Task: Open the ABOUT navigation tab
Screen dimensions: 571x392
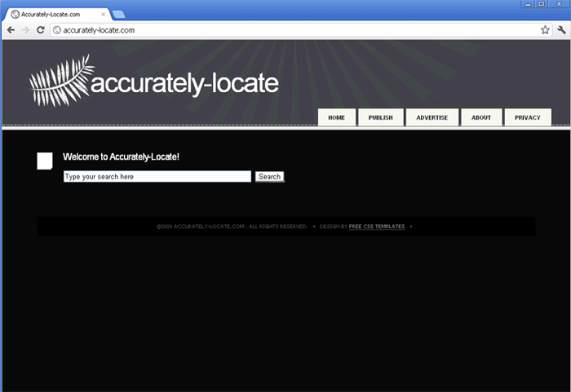Action: 481,117
